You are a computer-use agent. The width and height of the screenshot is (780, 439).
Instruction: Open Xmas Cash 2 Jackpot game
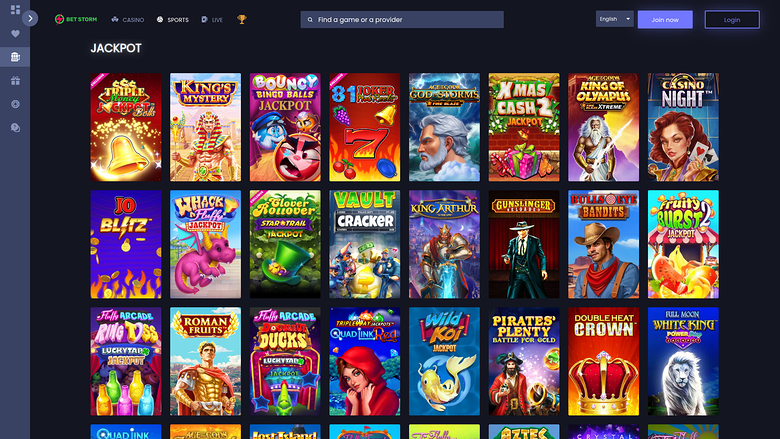(x=524, y=127)
